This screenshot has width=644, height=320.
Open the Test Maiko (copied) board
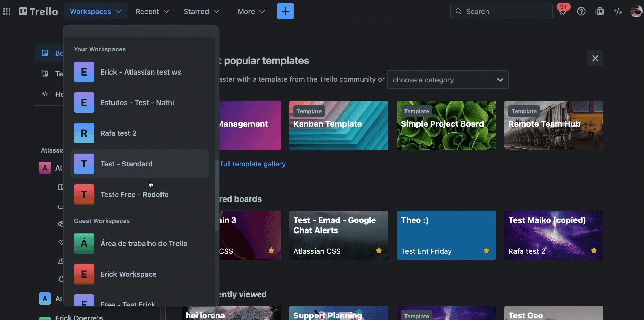pos(554,235)
